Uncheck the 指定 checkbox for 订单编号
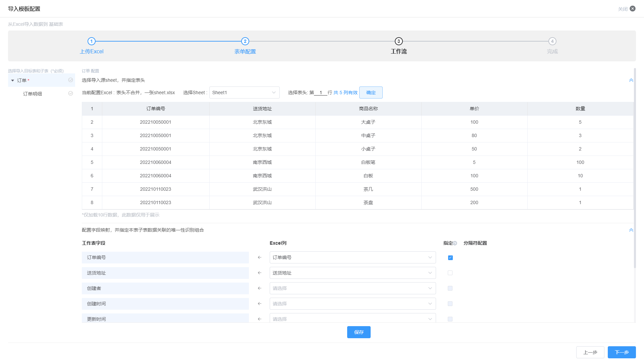 click(x=450, y=258)
